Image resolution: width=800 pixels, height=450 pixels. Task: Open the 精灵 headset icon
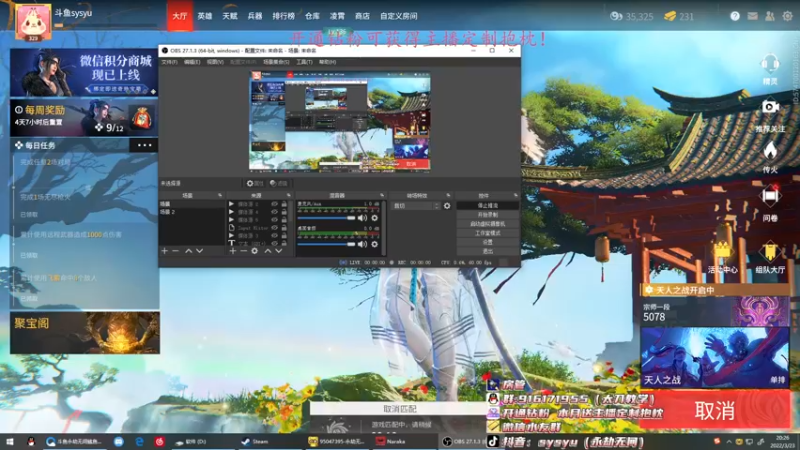(770, 66)
